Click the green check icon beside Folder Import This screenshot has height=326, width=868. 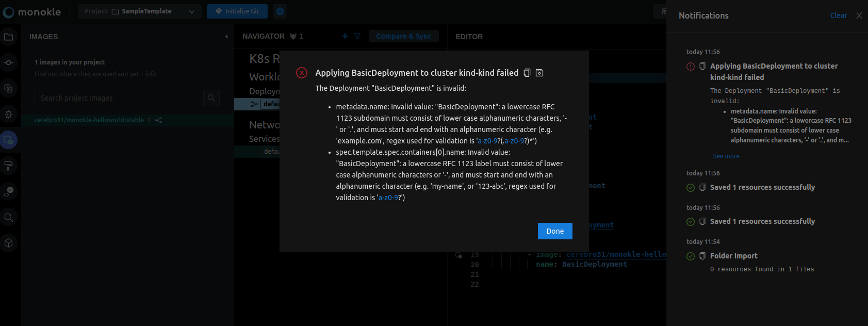[691, 256]
